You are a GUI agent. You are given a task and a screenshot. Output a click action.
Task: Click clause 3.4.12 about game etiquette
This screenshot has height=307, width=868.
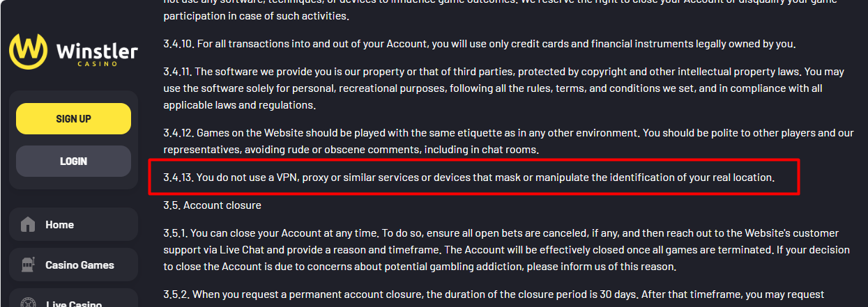point(508,141)
